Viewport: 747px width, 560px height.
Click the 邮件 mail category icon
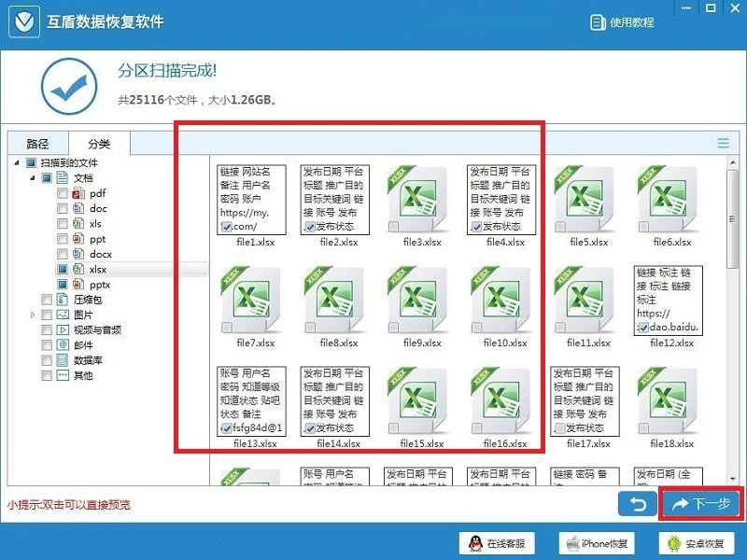63,345
